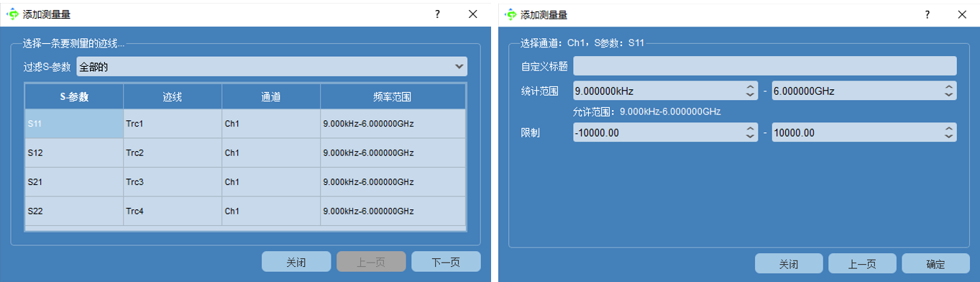
Task: Click 关闭 in the S11 settings dialog
Action: tap(789, 263)
